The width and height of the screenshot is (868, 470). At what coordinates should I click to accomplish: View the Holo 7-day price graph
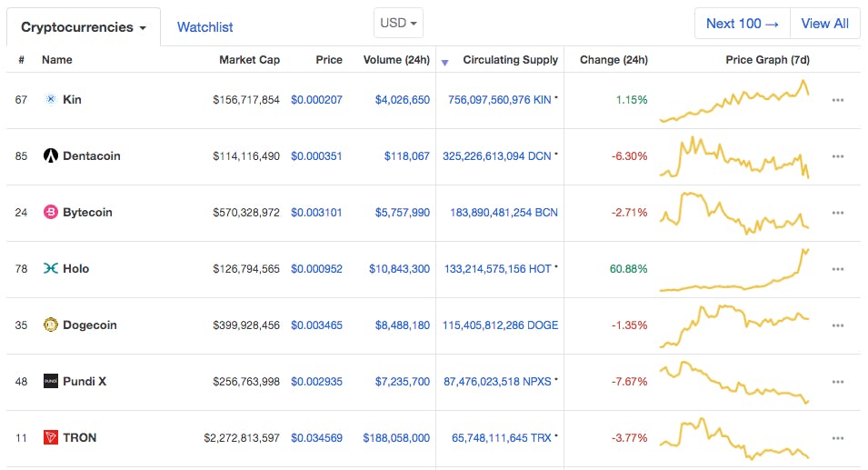coord(734,269)
